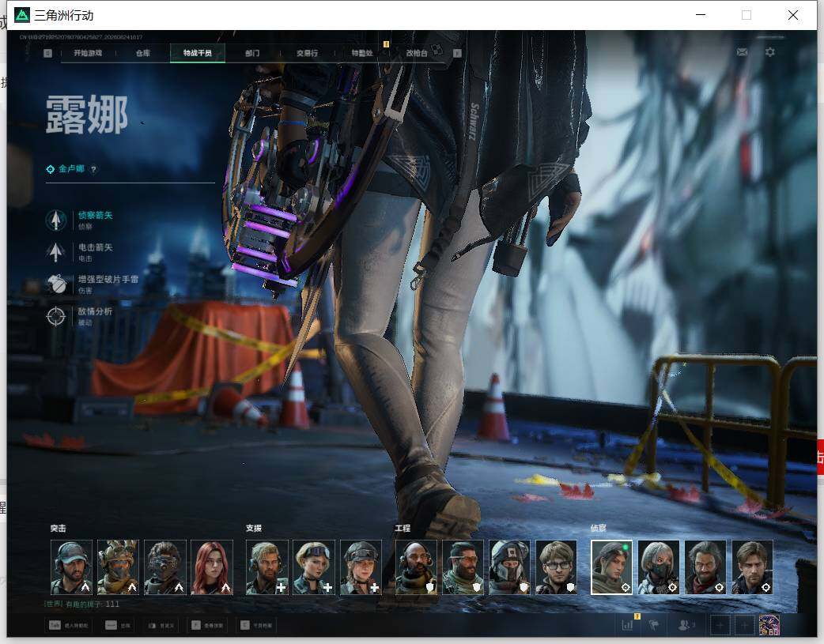Pick the gray-haired masked 侦察 operator
This screenshot has width=824, height=644.
[x=659, y=567]
